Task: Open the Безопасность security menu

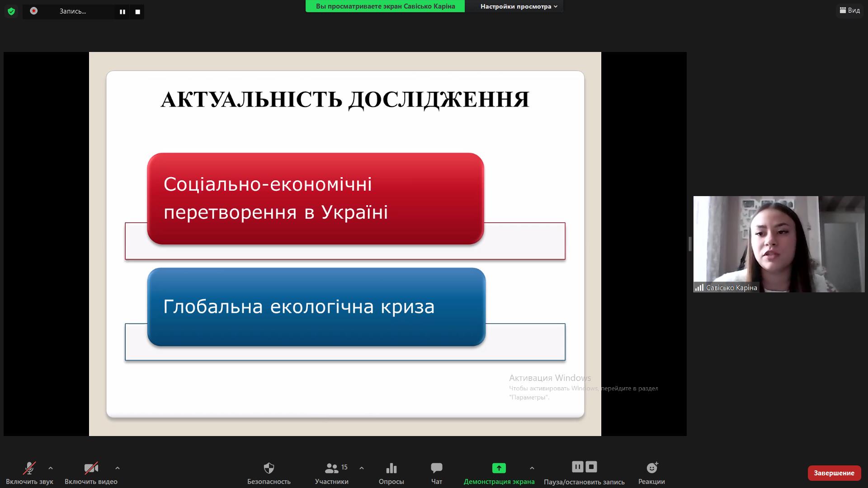Action: point(269,473)
